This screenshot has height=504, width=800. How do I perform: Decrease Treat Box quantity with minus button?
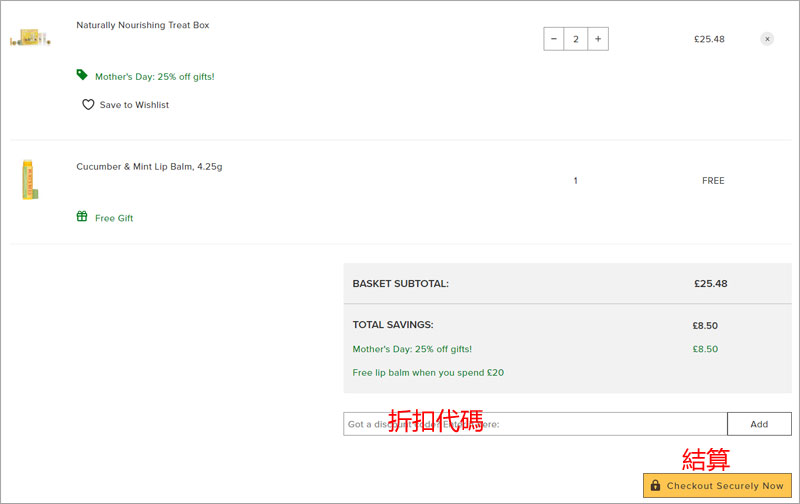pyautogui.click(x=554, y=39)
